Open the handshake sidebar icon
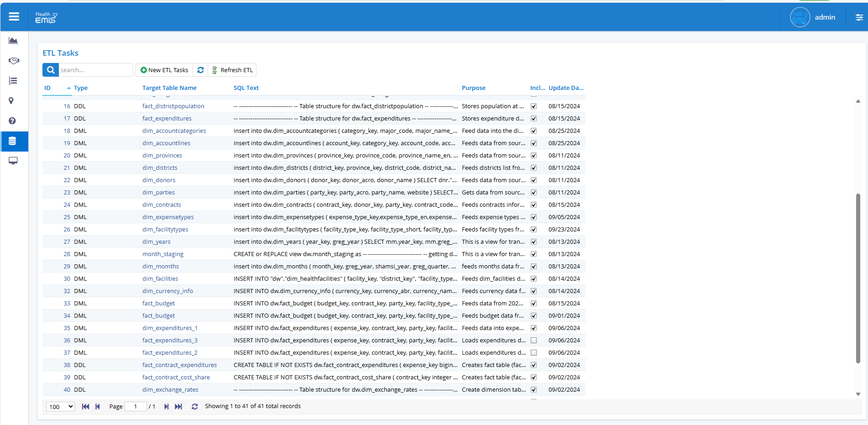The image size is (868, 425). coord(14,61)
